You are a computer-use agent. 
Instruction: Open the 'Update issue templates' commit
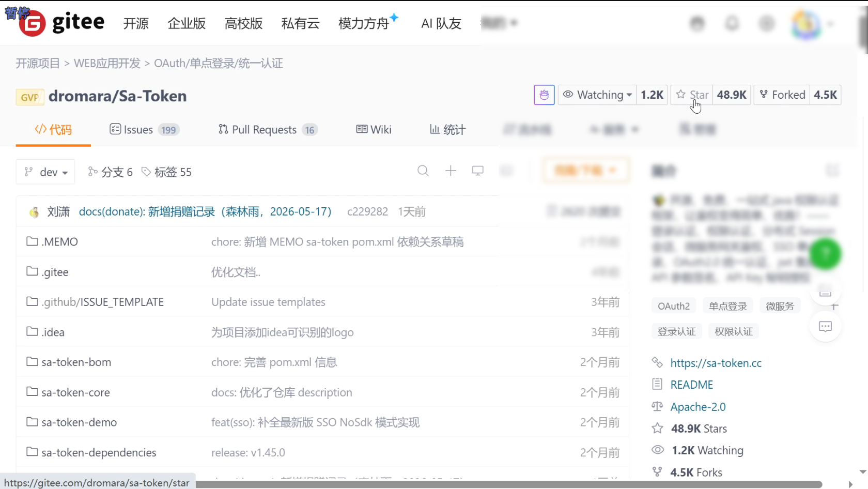tap(268, 302)
